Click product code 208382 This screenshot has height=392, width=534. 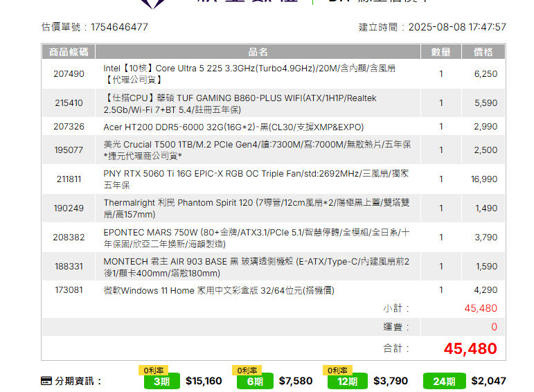pos(69,238)
